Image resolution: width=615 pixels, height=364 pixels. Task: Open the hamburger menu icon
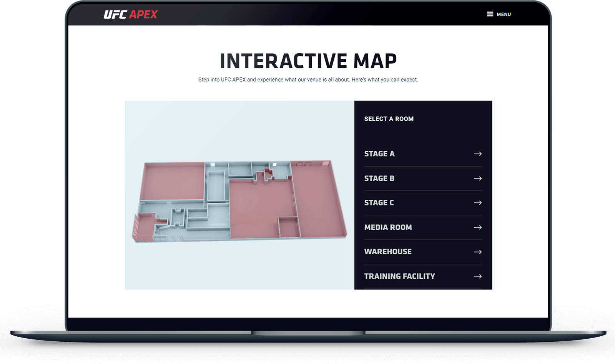(x=490, y=14)
